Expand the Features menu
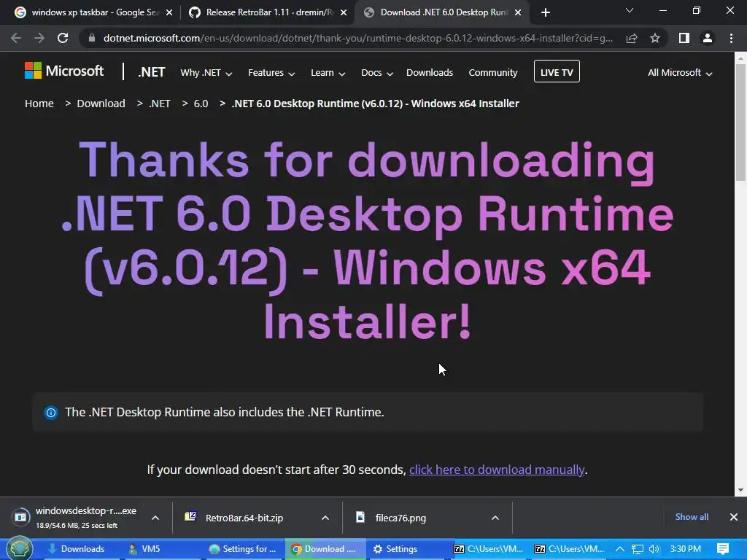Screen dimensions: 747x560 [271, 73]
